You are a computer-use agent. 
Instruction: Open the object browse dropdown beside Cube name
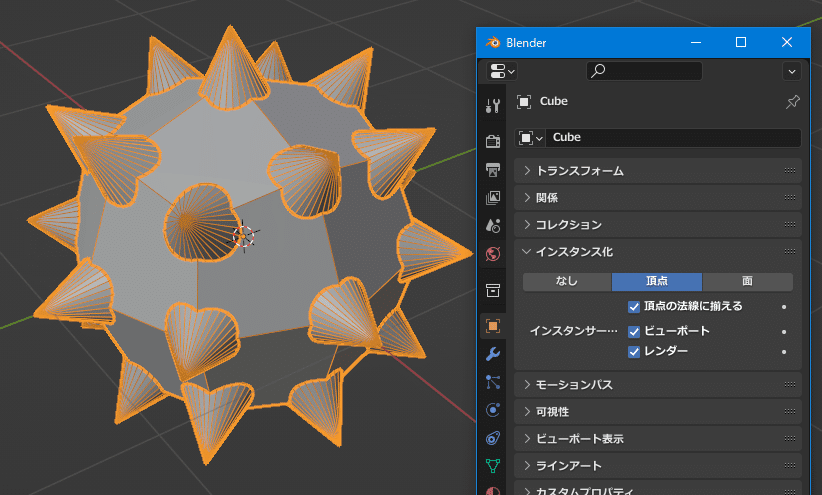tap(530, 138)
